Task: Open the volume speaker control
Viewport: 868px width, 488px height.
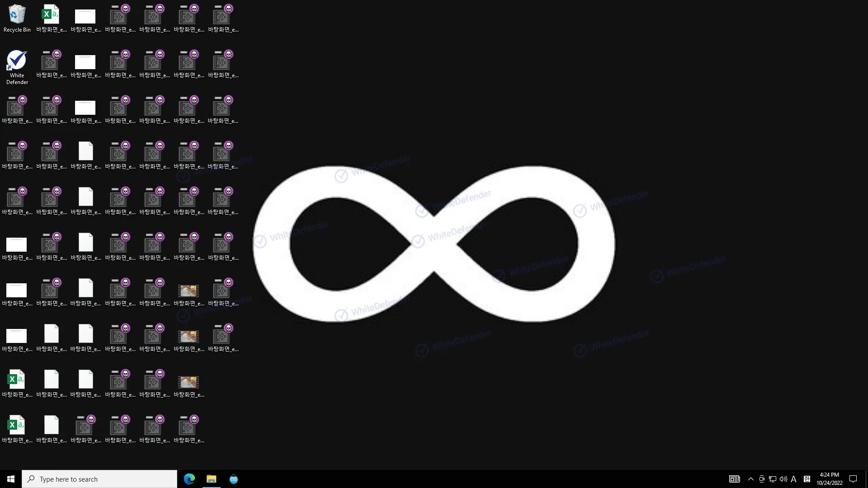Action: tap(783, 479)
